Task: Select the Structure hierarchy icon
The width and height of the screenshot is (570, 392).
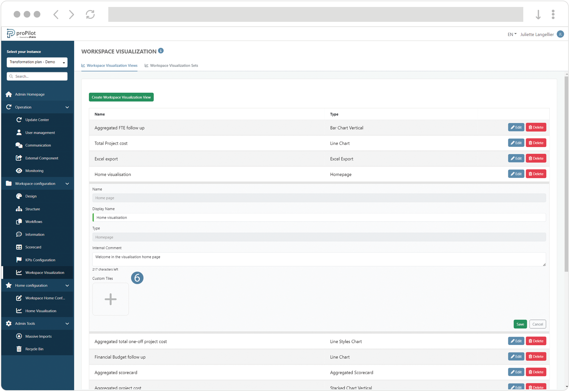Action: coord(19,209)
